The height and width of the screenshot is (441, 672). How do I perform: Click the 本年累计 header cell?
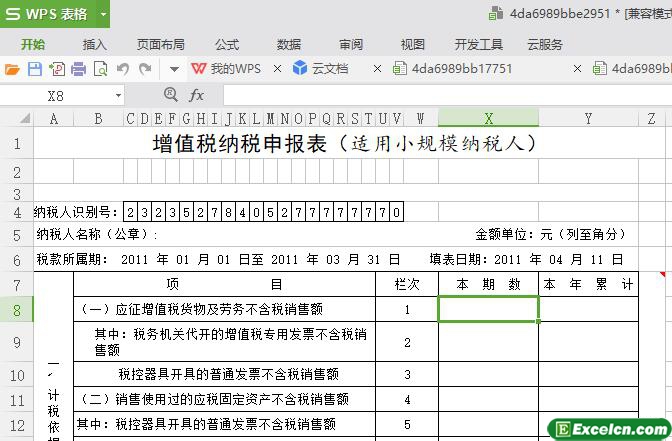(x=588, y=284)
